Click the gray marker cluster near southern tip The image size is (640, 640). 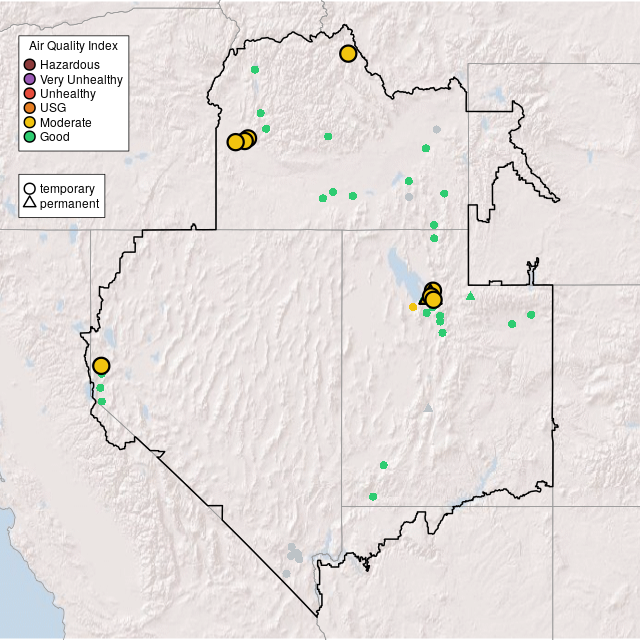294,552
